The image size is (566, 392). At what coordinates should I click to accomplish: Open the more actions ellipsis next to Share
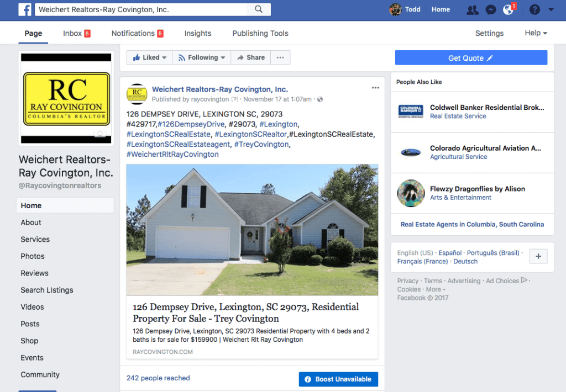(x=280, y=58)
